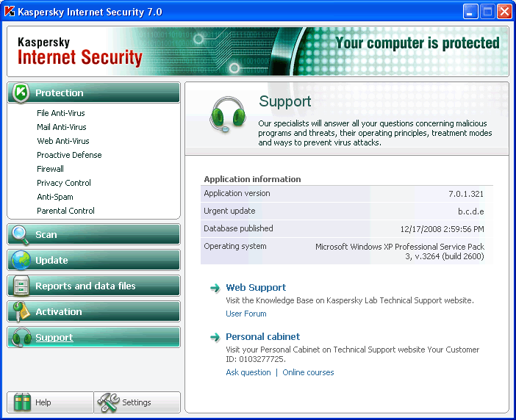Open the User Forum link
The image size is (516, 420).
coord(246,314)
